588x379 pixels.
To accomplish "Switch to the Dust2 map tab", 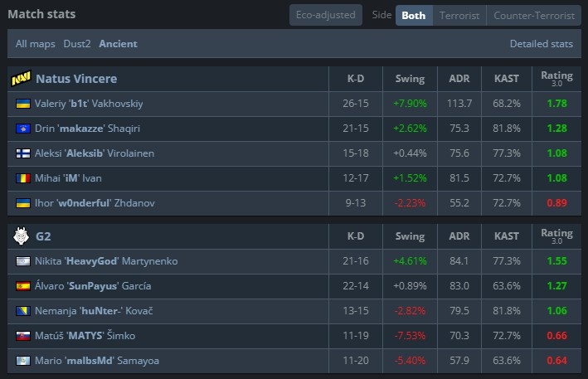I will [x=76, y=43].
